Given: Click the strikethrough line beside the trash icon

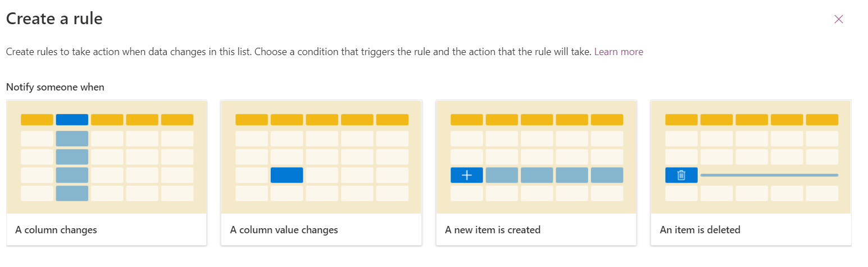Looking at the screenshot, I should pos(769,175).
